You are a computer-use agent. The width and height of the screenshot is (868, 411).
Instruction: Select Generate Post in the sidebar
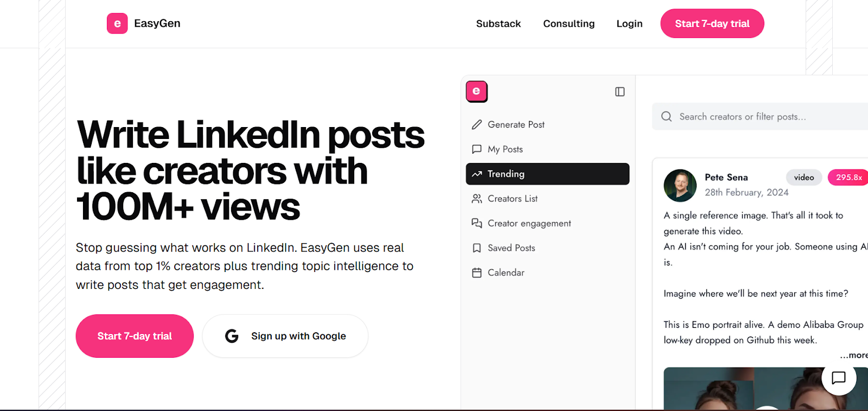pyautogui.click(x=547, y=124)
